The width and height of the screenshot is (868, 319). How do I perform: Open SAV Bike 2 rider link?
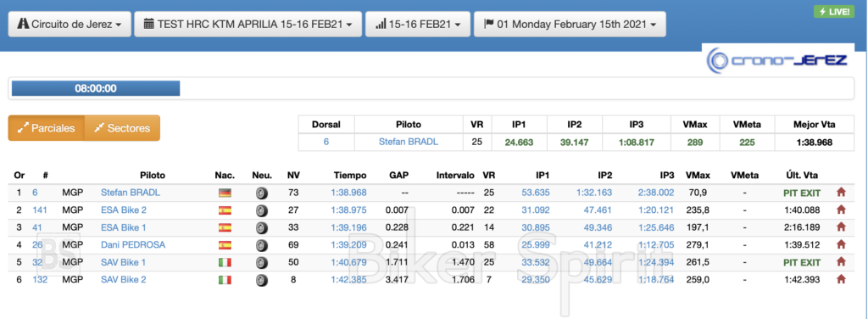pyautogui.click(x=124, y=279)
